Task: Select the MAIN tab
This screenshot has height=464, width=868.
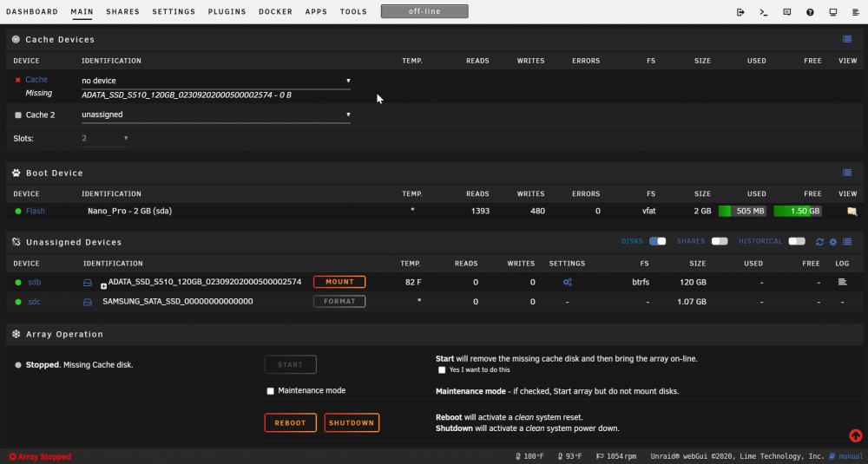Action: pos(82,11)
